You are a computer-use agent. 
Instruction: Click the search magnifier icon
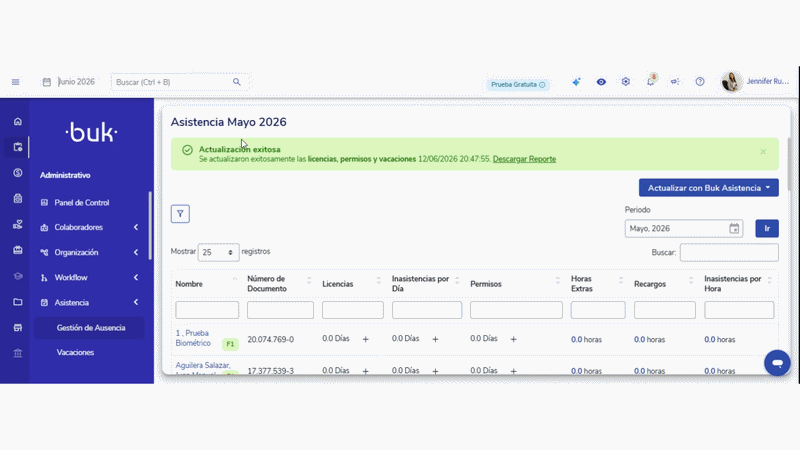click(x=237, y=82)
